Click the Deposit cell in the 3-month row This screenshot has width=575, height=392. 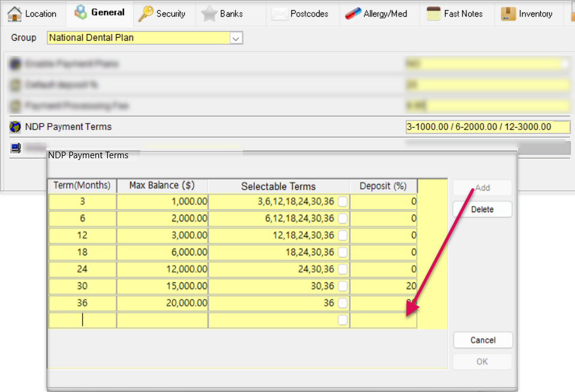[384, 201]
